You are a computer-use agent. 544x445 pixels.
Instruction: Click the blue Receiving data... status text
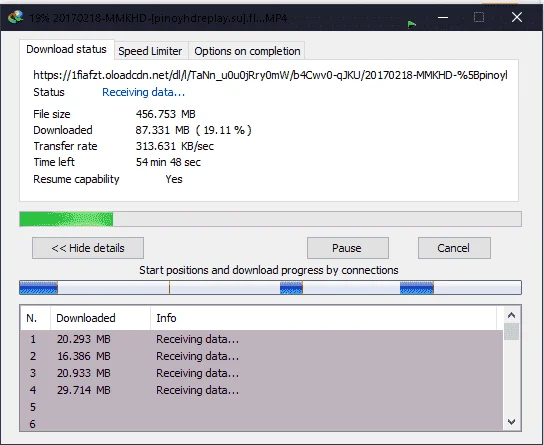point(143,92)
